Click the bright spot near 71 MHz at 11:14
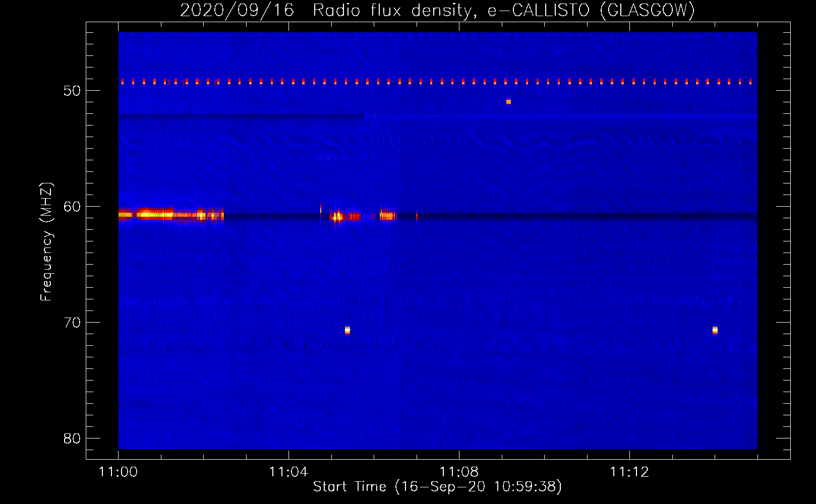 pyautogui.click(x=715, y=330)
